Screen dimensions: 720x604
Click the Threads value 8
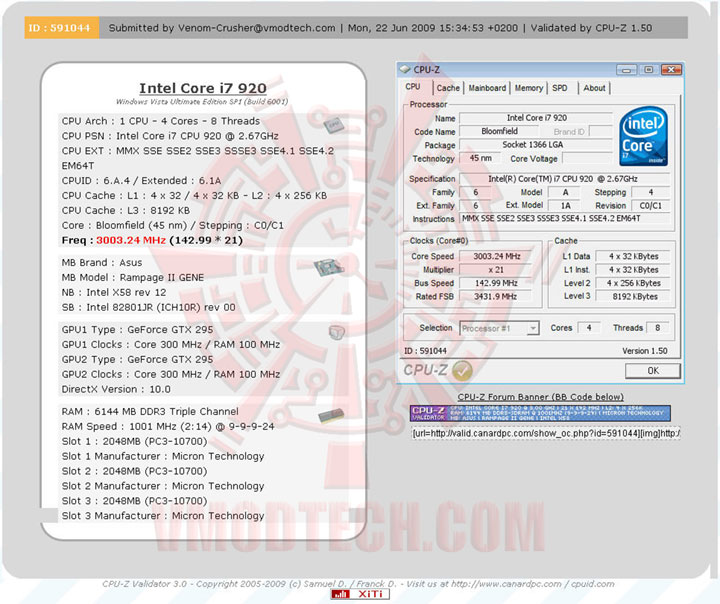coord(657,328)
